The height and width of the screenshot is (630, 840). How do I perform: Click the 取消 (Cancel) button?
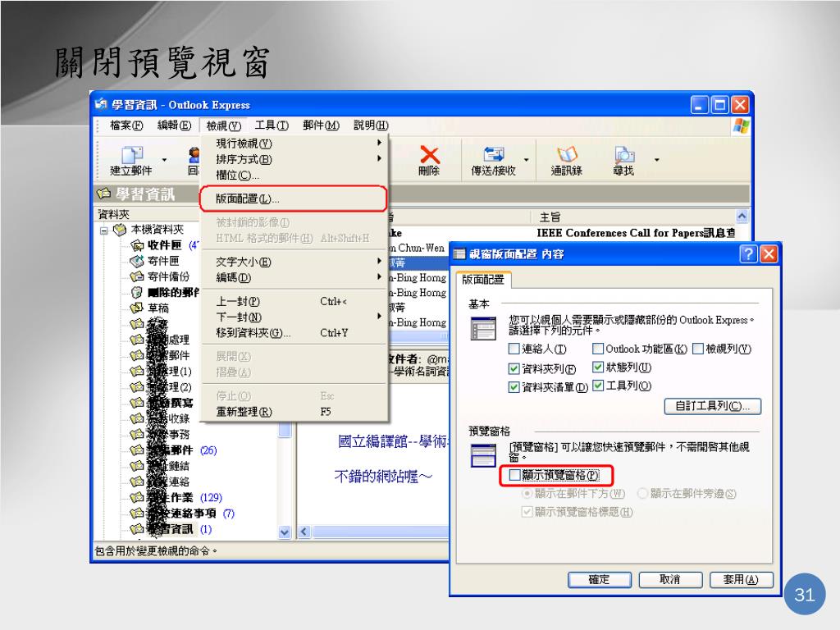(x=670, y=580)
